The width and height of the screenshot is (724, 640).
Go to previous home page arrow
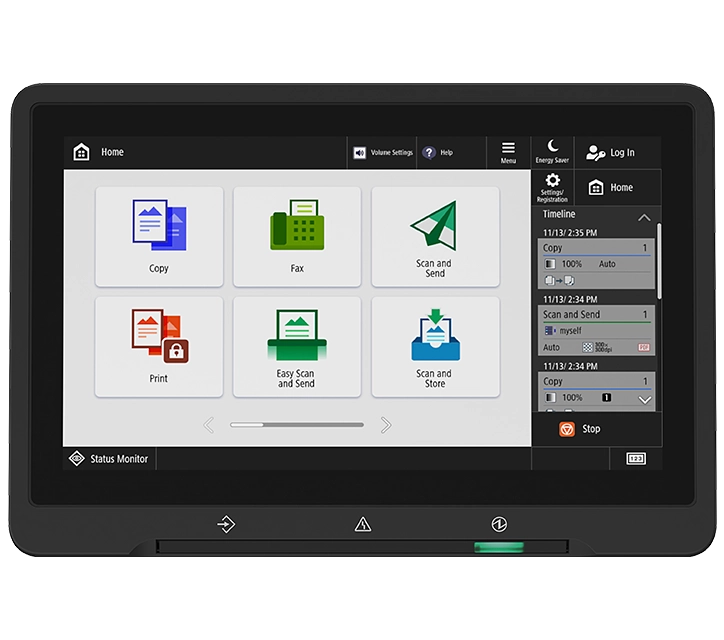[x=209, y=425]
